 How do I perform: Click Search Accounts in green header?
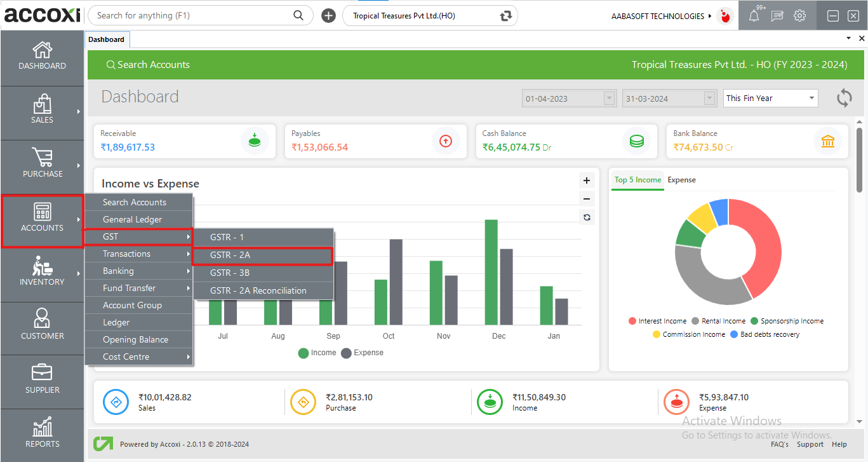point(147,65)
